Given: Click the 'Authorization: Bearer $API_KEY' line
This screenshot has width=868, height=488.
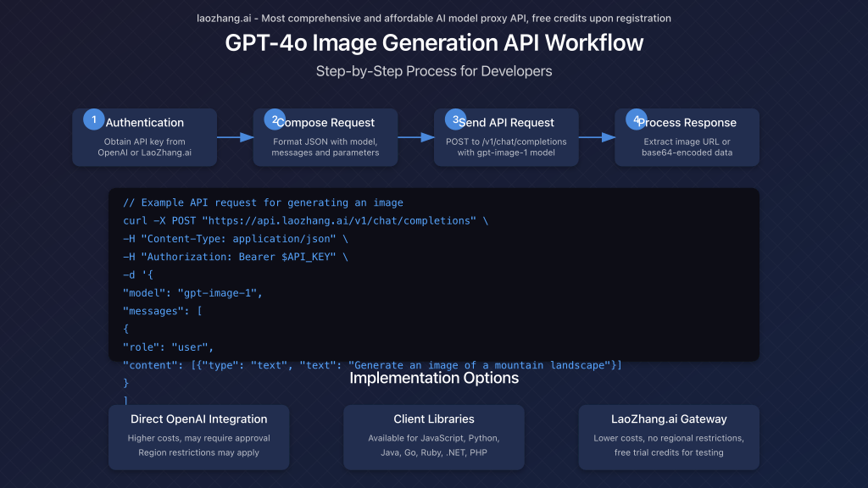Looking at the screenshot, I should coord(236,257).
